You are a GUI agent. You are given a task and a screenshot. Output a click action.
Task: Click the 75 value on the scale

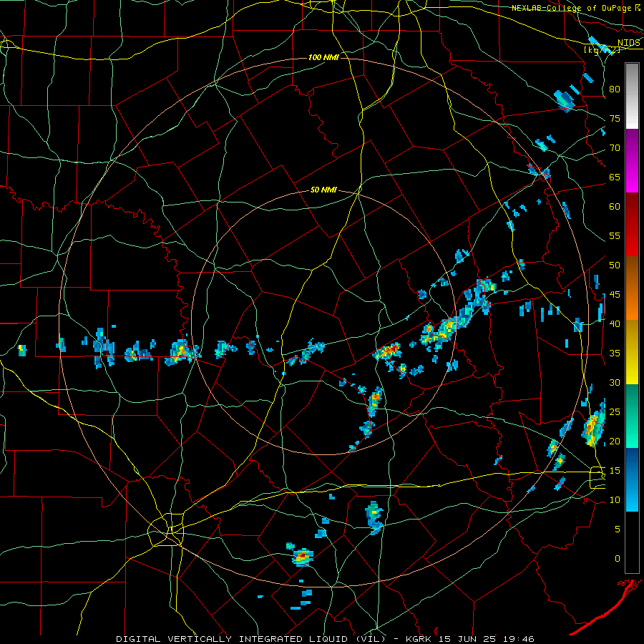pos(615,119)
